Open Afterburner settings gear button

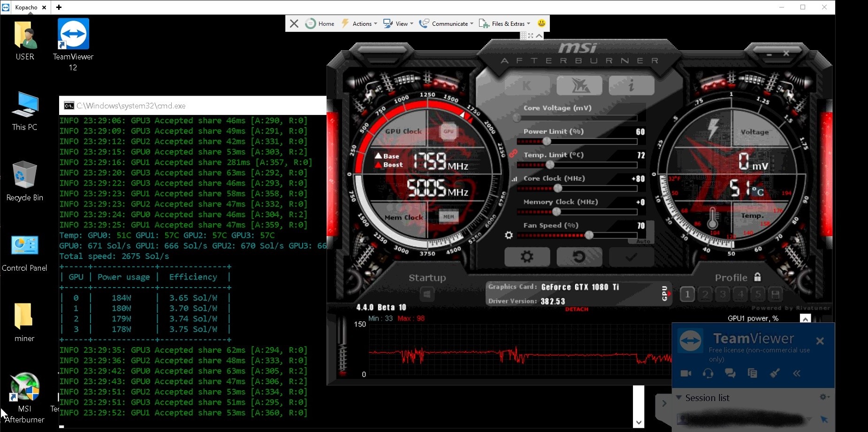click(x=527, y=257)
